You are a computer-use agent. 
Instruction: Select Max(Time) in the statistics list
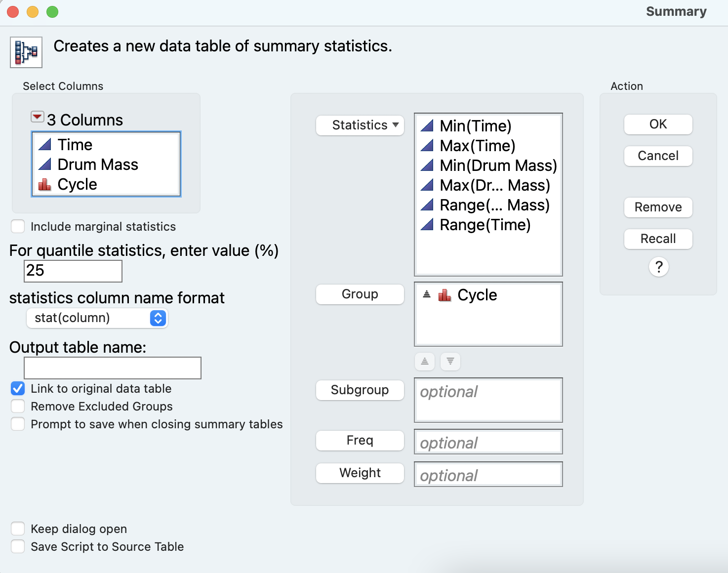pos(478,146)
